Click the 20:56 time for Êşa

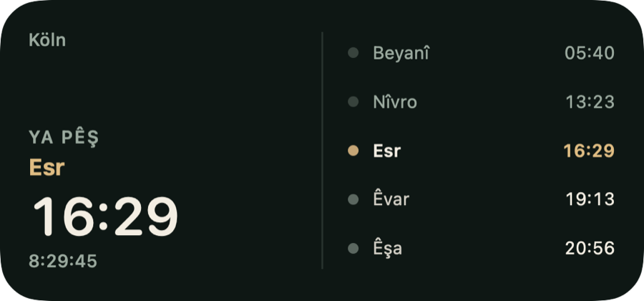(590, 249)
